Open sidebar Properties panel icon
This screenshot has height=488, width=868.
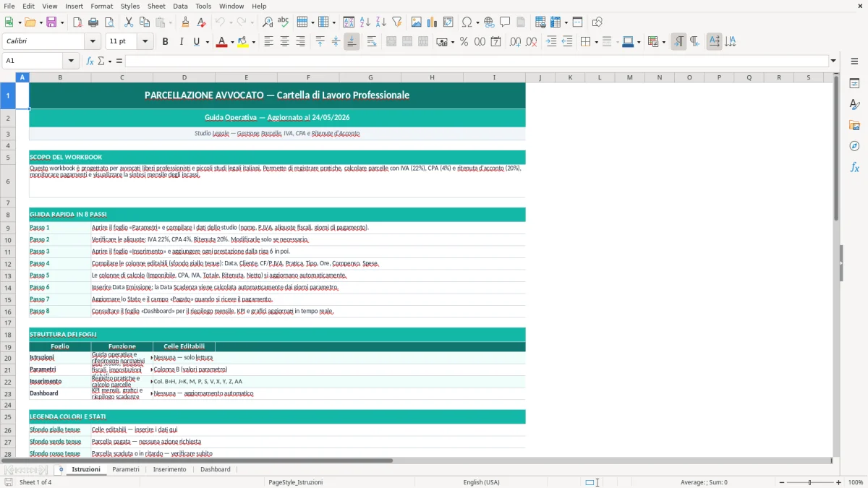(854, 83)
